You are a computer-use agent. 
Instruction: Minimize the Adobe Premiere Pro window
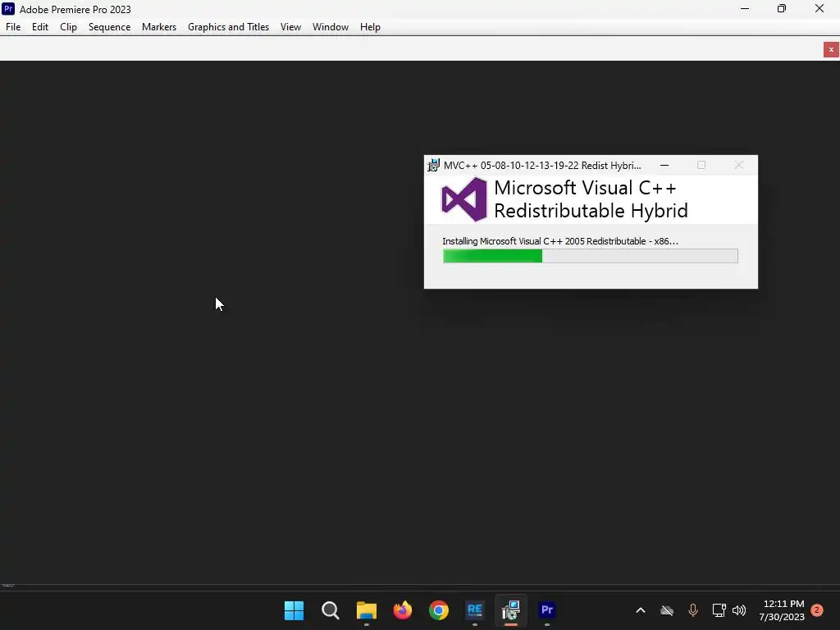tap(745, 8)
